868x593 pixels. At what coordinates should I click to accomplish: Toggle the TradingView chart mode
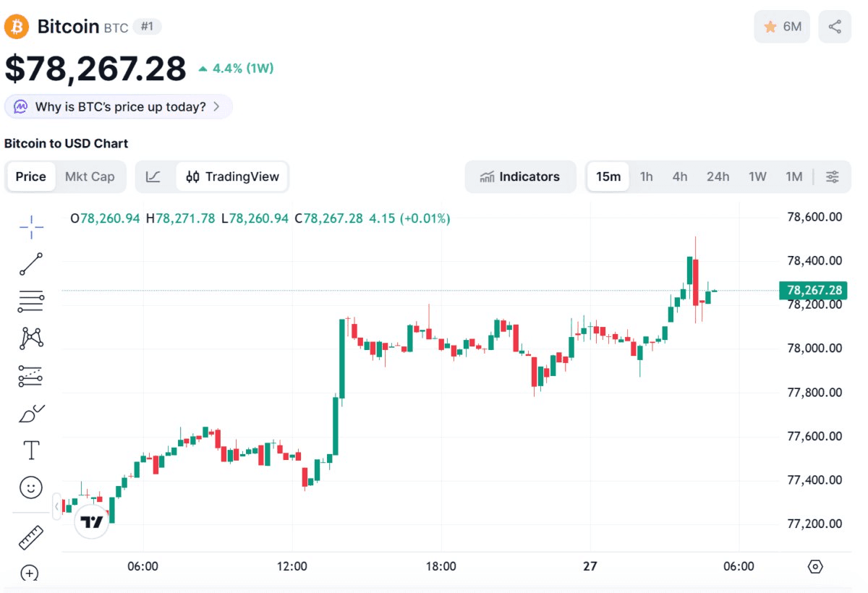click(232, 177)
